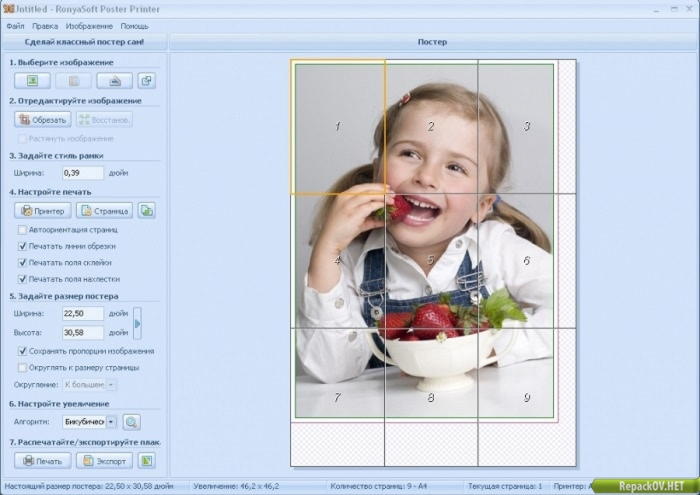This screenshot has height=495, width=700.
Task: Open the Правка menu
Action: click(45, 26)
